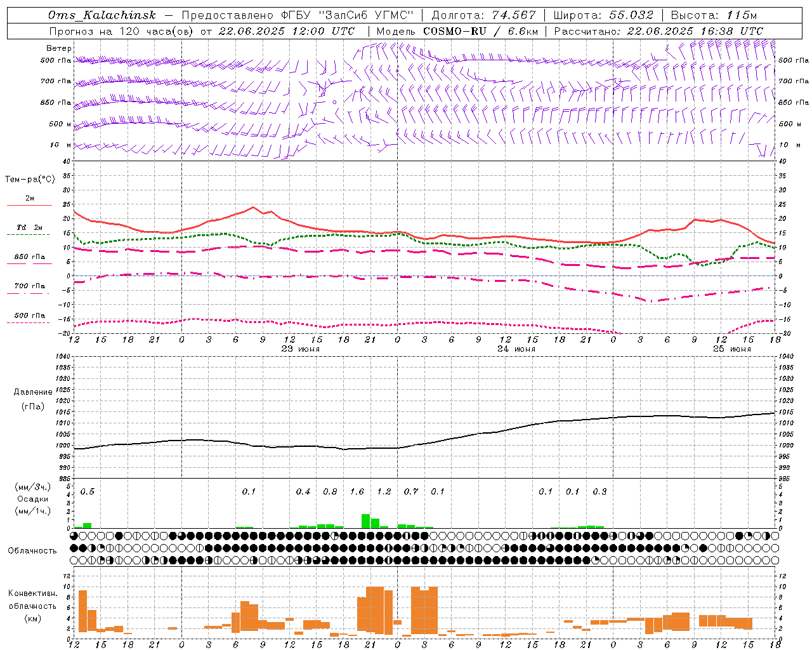Click the '700 гПа' temperature legend entry
The width and height of the screenshot is (812, 650).
(30, 286)
